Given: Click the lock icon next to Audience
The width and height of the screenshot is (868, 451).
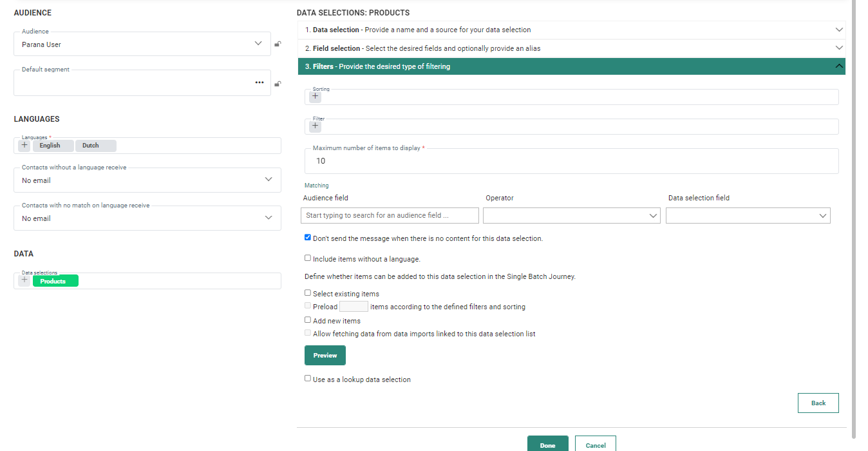Looking at the screenshot, I should (278, 44).
